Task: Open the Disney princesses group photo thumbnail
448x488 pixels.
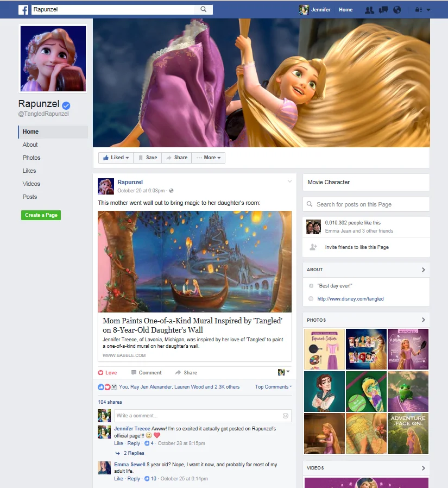Action: [x=366, y=349]
